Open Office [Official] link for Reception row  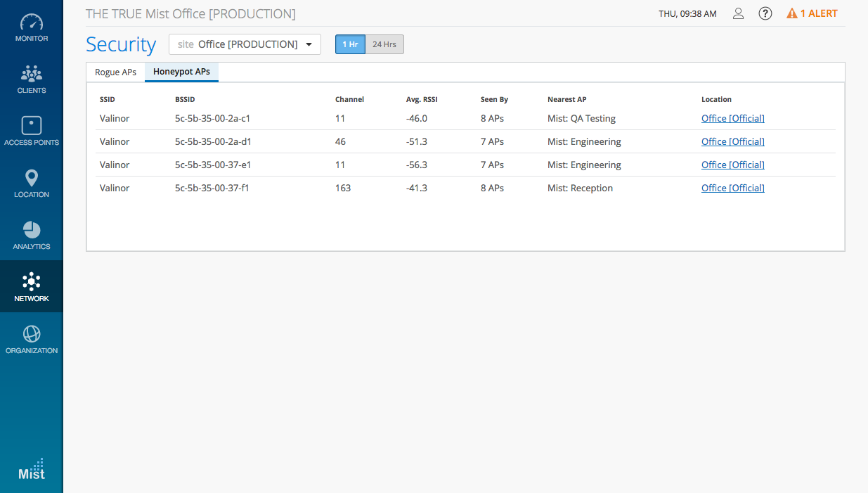pyautogui.click(x=732, y=188)
